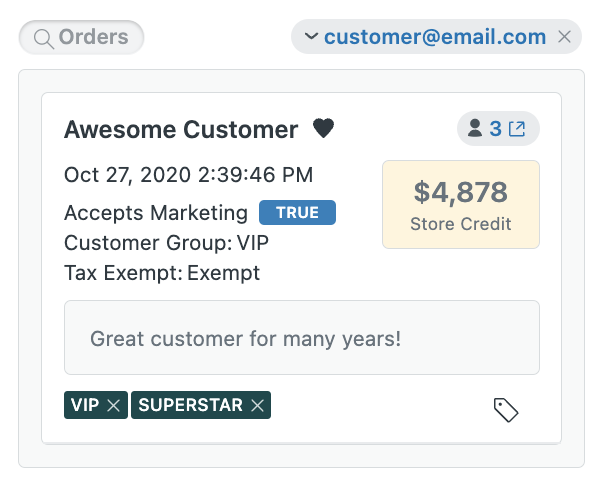Open the customer@email.com link

coord(435,37)
